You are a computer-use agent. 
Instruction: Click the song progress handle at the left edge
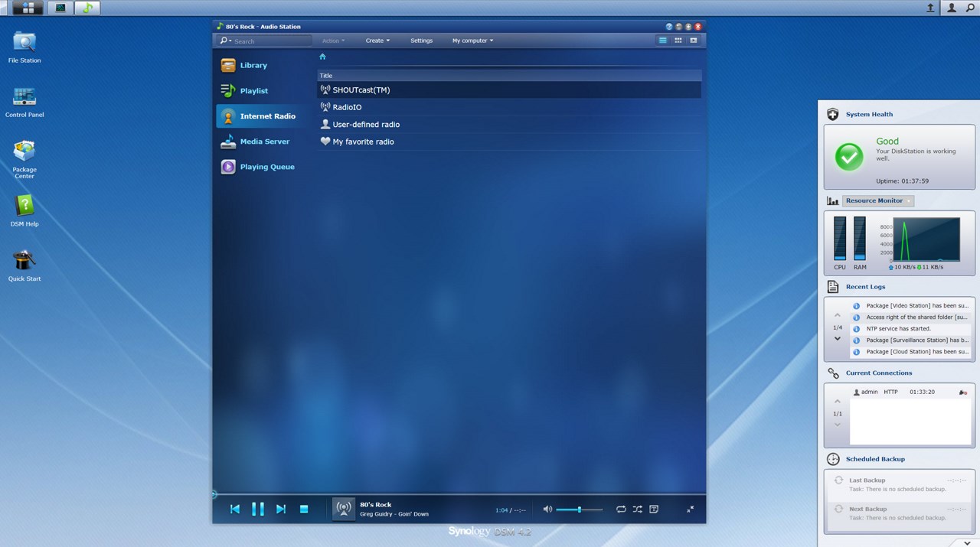pyautogui.click(x=214, y=494)
